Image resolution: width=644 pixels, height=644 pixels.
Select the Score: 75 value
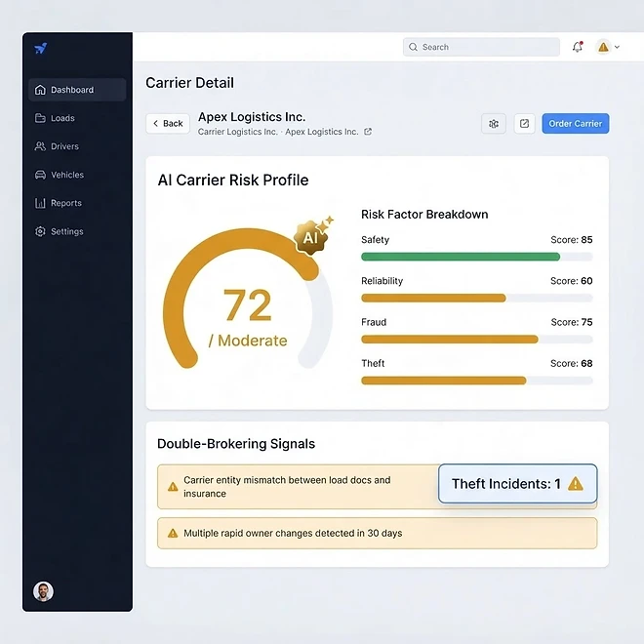pos(571,322)
